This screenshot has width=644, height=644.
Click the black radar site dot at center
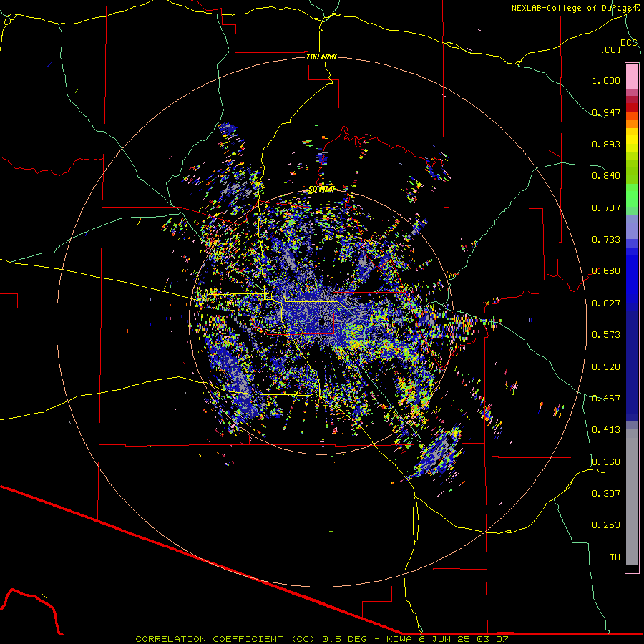tap(322, 322)
